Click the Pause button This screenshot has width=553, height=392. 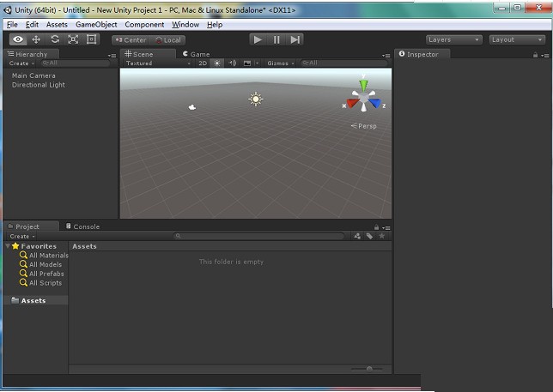[x=276, y=39]
